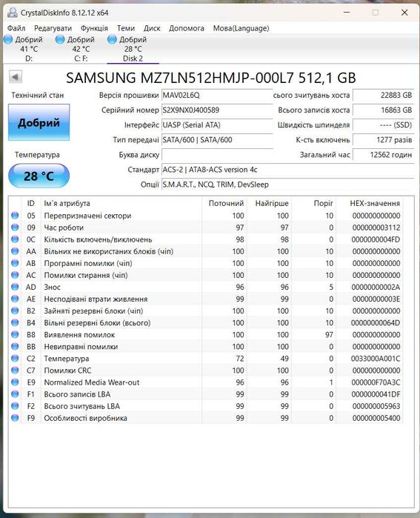Click status orb for row AA Вільних блоків
The height and width of the screenshot is (518, 420).
click(15, 251)
